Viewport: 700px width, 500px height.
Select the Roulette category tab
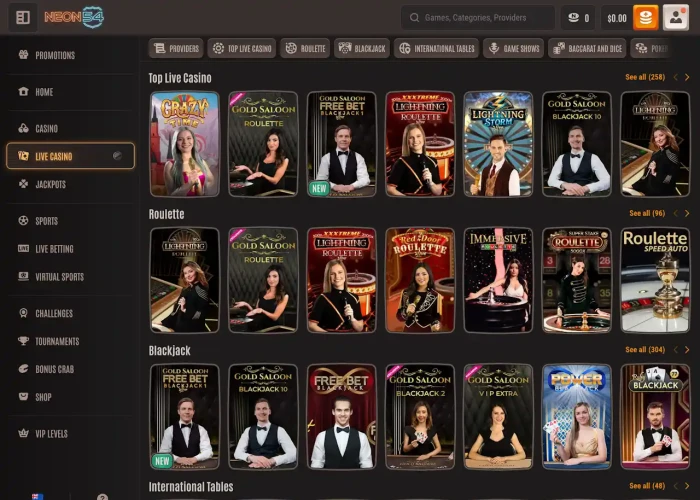[x=305, y=48]
